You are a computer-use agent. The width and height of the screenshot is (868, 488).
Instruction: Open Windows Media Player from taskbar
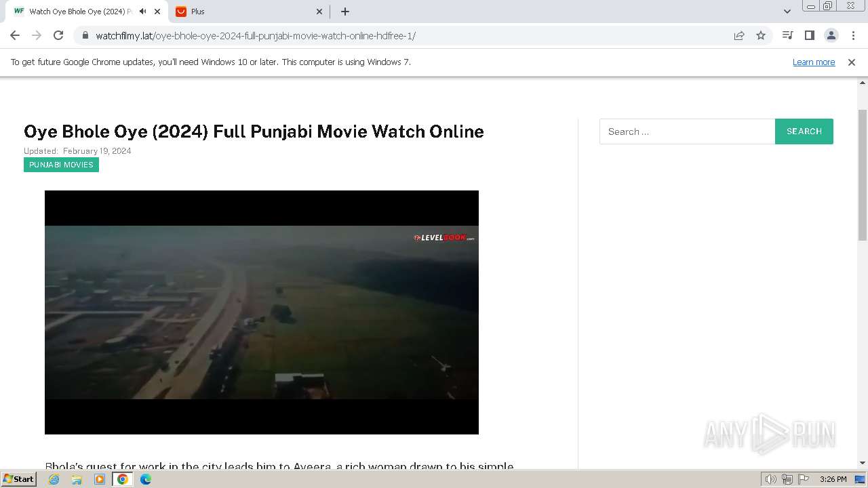[100, 479]
